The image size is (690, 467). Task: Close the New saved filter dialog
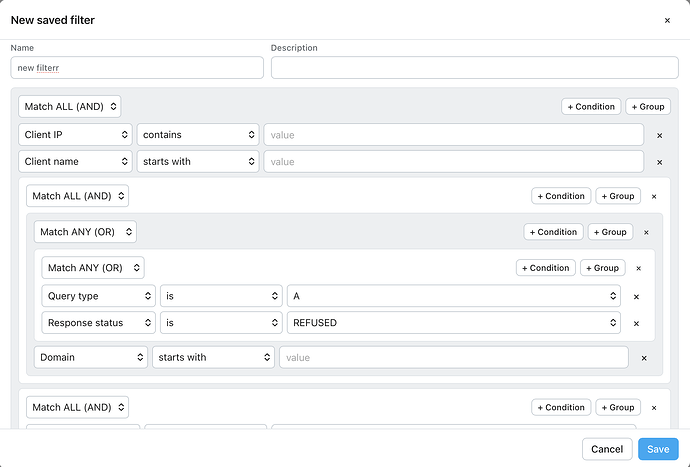[x=667, y=20]
